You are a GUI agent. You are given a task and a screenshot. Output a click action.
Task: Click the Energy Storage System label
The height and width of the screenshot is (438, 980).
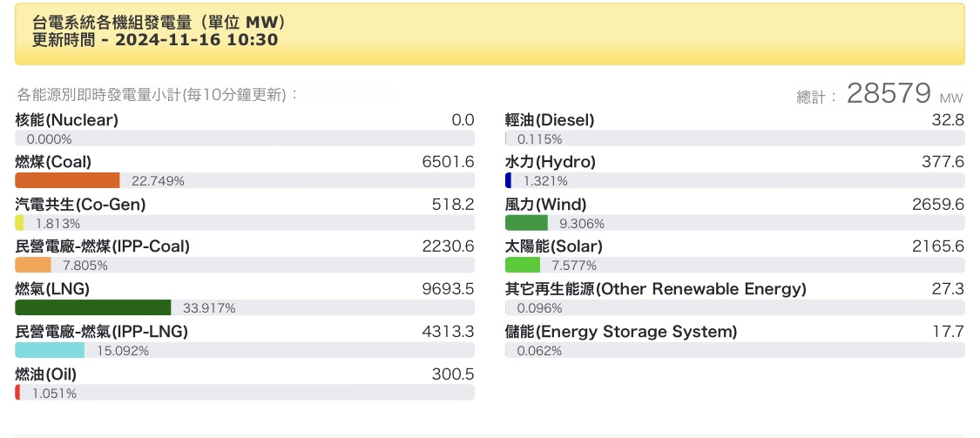pyautogui.click(x=621, y=332)
